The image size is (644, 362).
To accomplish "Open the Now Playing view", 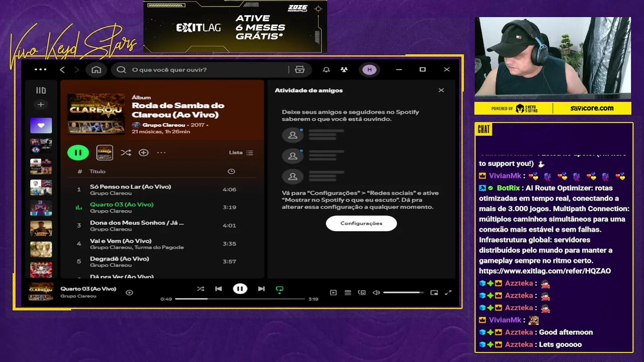I will click(x=333, y=293).
